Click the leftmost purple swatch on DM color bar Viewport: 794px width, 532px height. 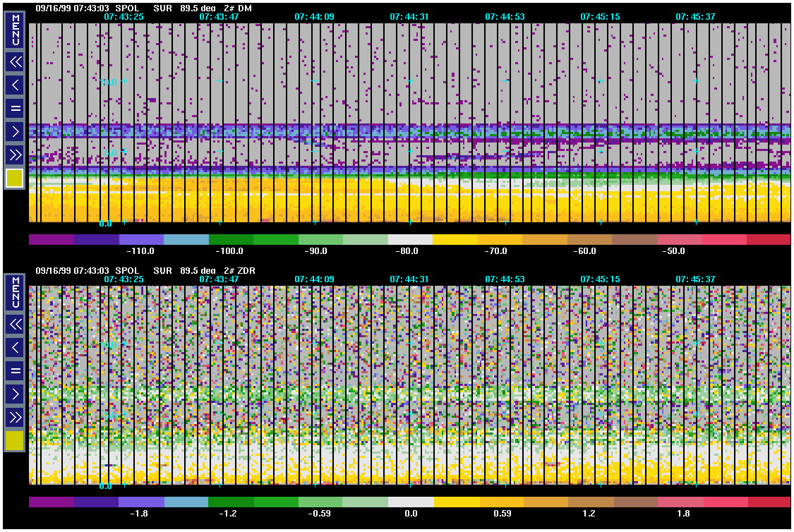coord(51,239)
